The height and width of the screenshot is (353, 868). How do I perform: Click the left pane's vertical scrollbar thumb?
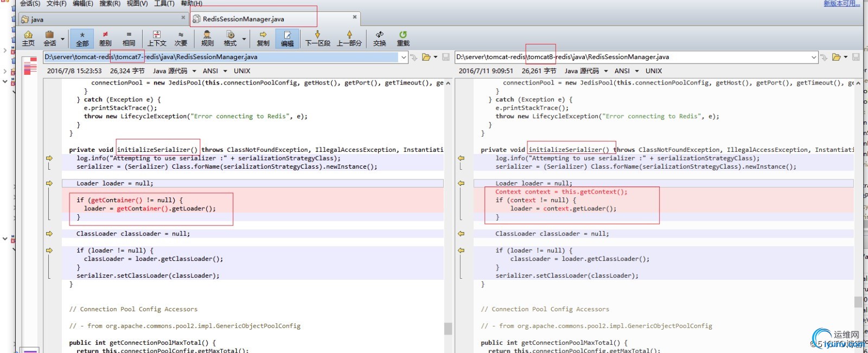[448, 328]
